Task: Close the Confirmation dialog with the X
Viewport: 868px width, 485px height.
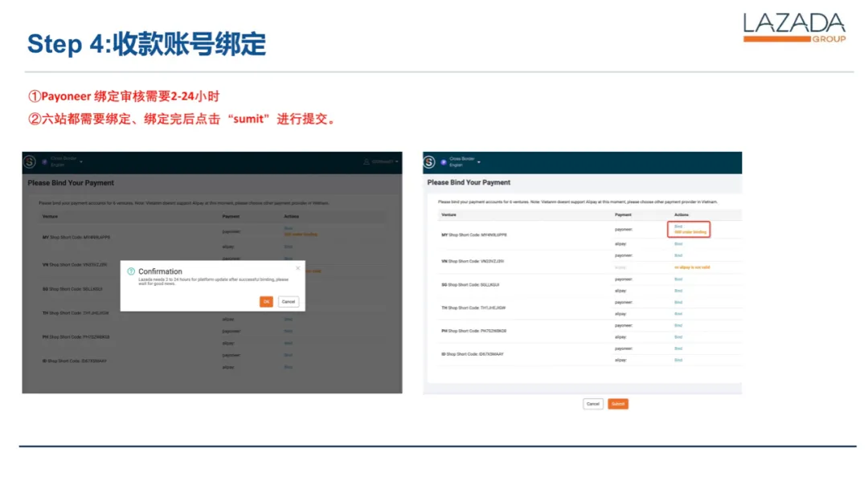Action: (x=298, y=268)
